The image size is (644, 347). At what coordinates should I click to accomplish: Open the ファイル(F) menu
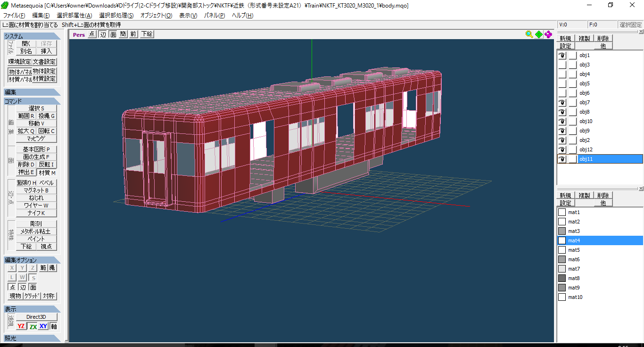point(14,16)
